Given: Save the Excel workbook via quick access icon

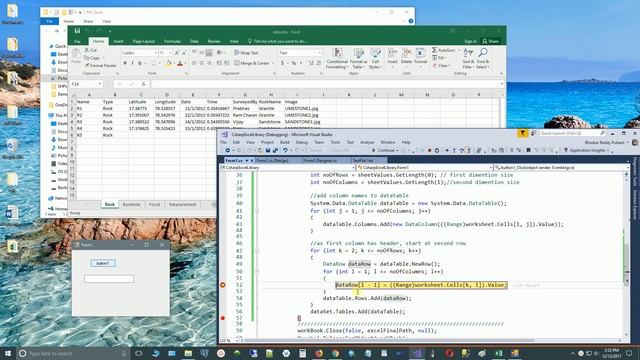Looking at the screenshot, I should pyautogui.click(x=77, y=31).
